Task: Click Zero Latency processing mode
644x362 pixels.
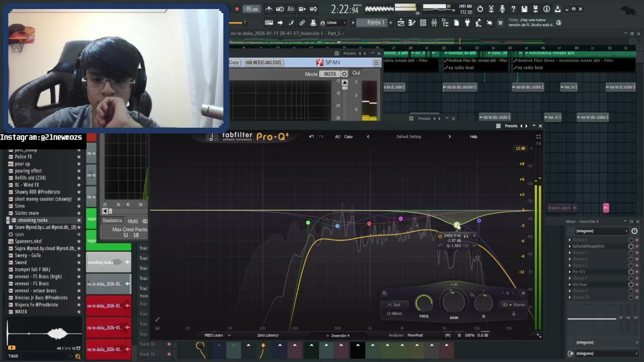Action: point(268,335)
